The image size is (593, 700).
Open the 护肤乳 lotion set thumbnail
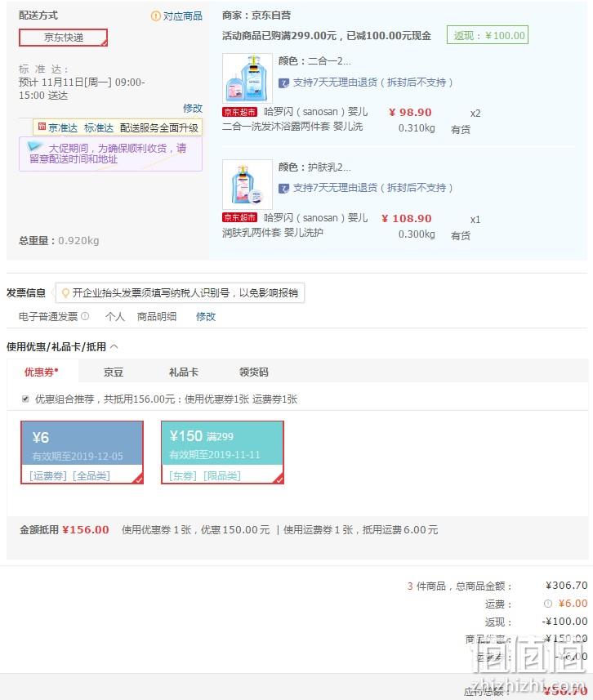click(247, 185)
